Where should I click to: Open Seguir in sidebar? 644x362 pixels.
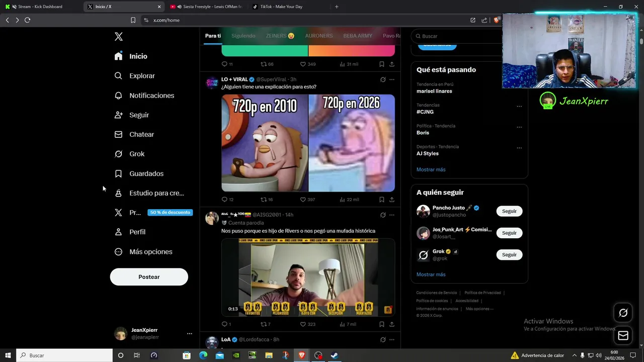tap(131, 115)
